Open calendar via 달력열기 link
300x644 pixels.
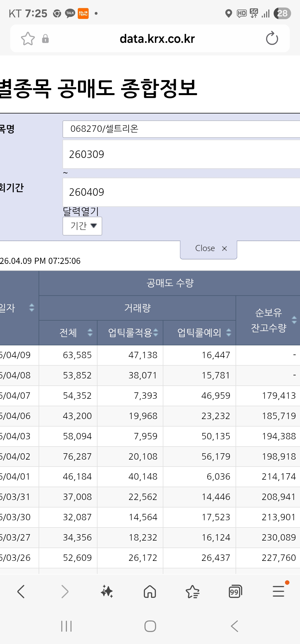click(81, 211)
